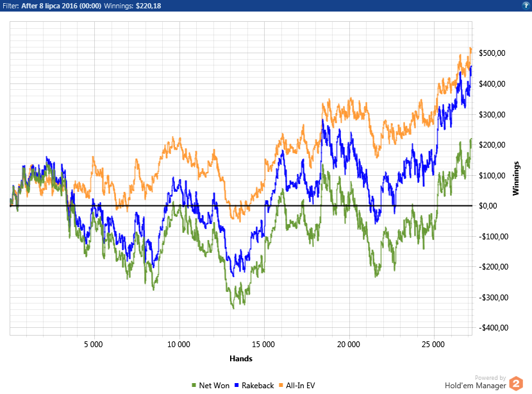The image size is (532, 394).
Task: Click the filter text After 8 lipca 2016
Action: click(61, 6)
